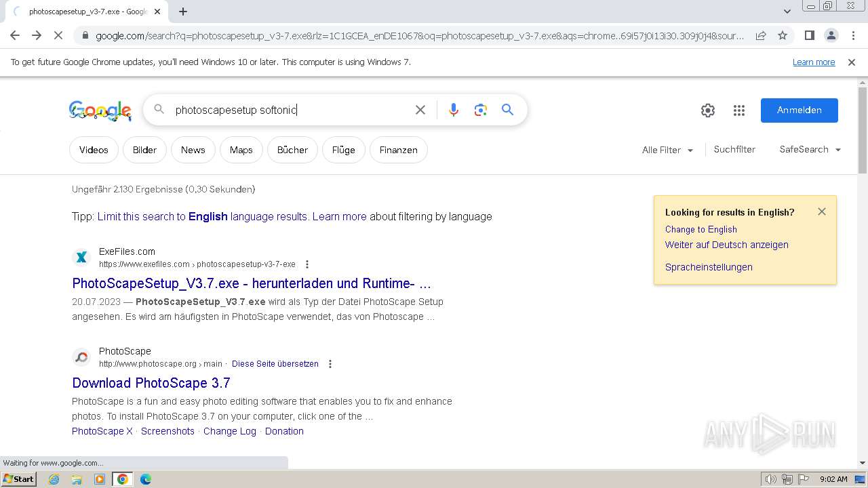Image resolution: width=868 pixels, height=488 pixels.
Task: Open Microsoft Edge from taskbar
Action: (146, 479)
